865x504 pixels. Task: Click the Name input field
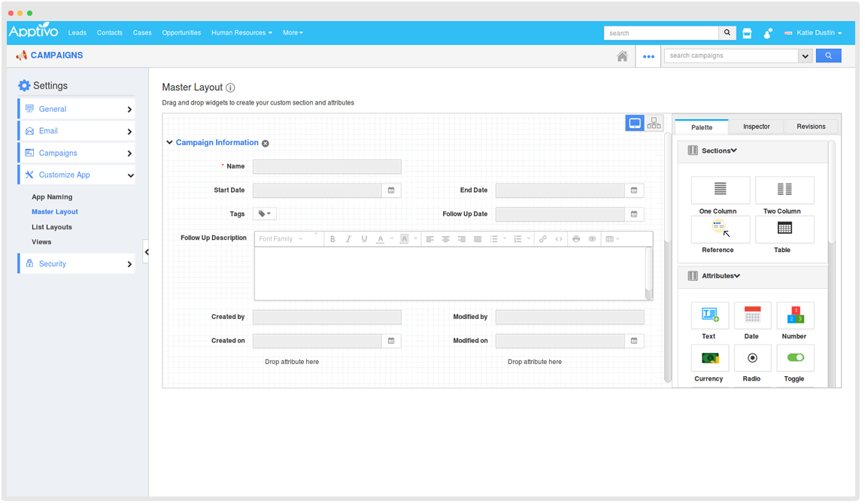click(326, 167)
